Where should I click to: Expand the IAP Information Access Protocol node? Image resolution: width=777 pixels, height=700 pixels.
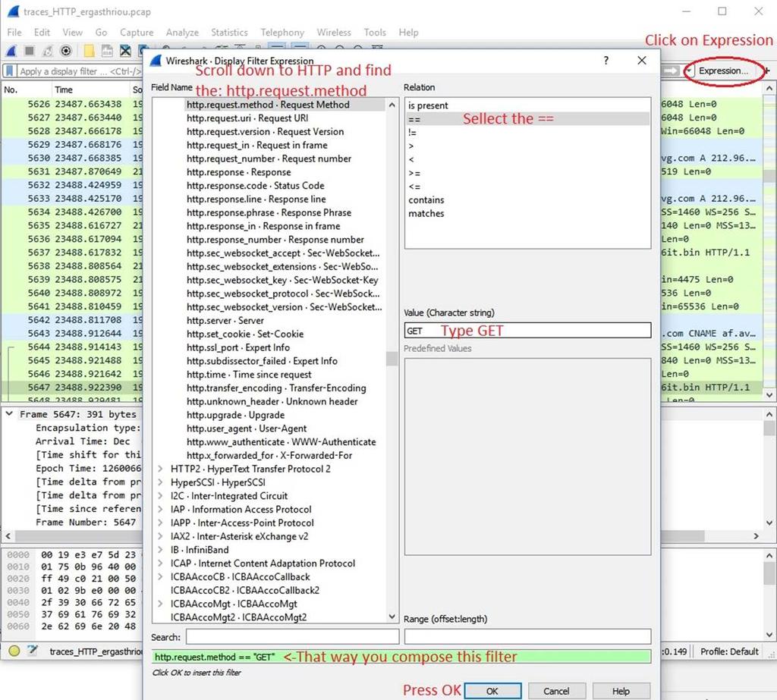[x=160, y=510]
